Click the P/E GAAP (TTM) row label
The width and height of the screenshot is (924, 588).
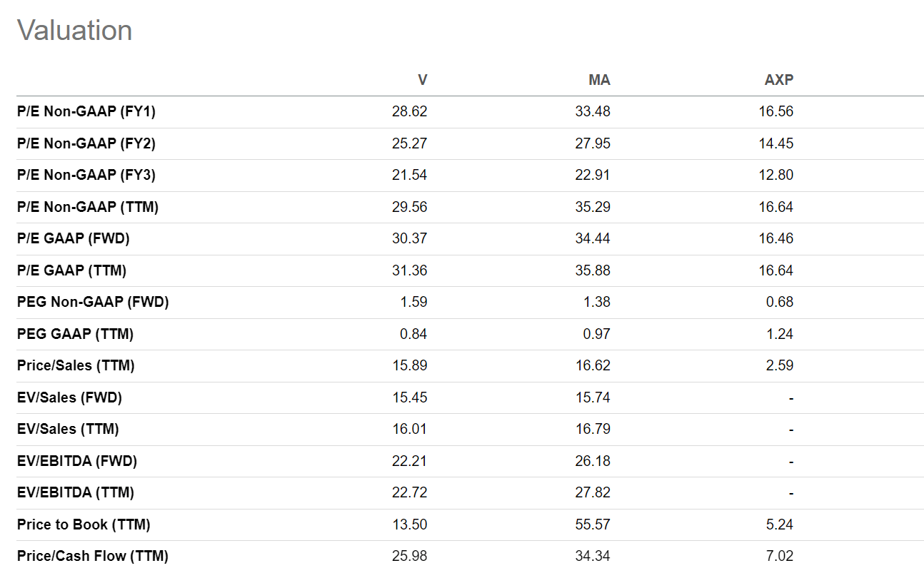(x=71, y=270)
